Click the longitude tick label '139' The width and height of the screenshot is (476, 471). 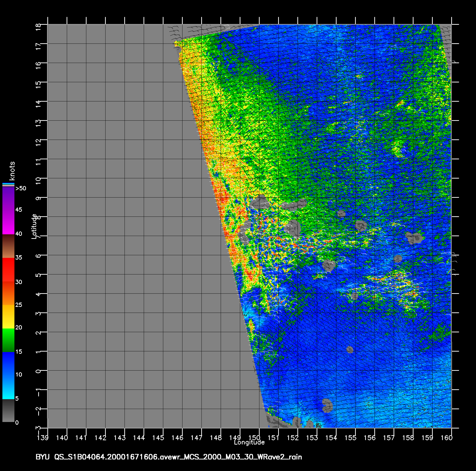pyautogui.click(x=43, y=438)
